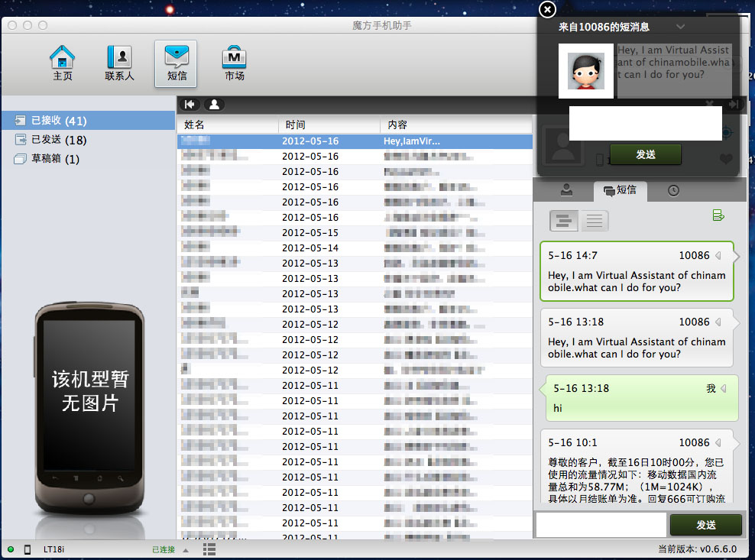Image resolution: width=755 pixels, height=560 pixels.
Task: Open the contact profile tab icon
Action: (566, 190)
